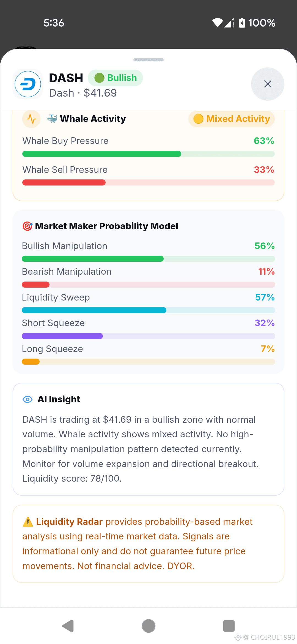The image size is (297, 644).
Task: Close the DASH details sheet
Action: click(x=268, y=84)
